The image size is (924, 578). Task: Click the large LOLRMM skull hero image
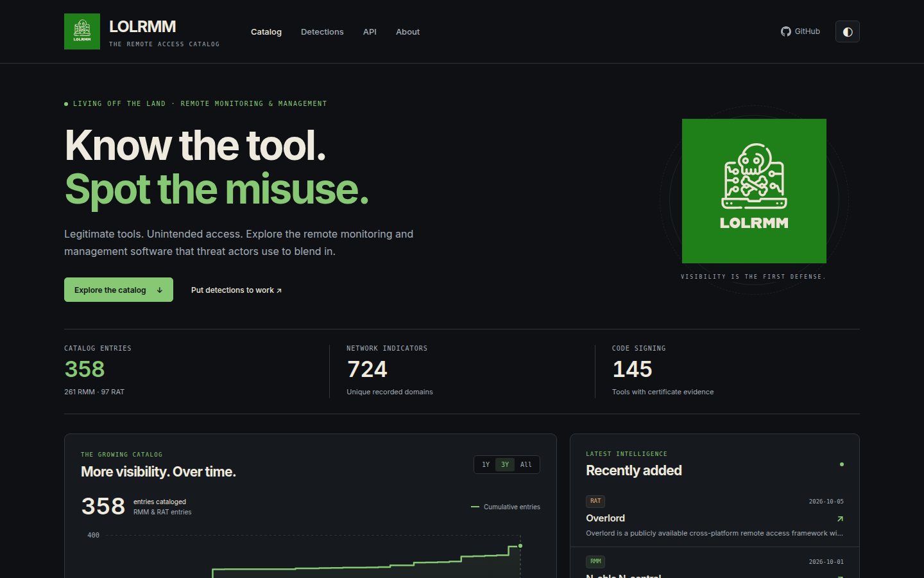754,191
